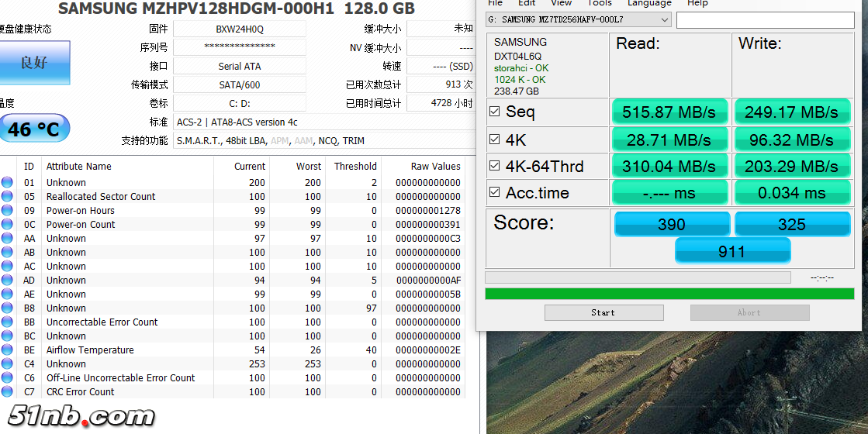
Task: Disable the 4K-64Thrd test checkbox
Action: pos(495,167)
